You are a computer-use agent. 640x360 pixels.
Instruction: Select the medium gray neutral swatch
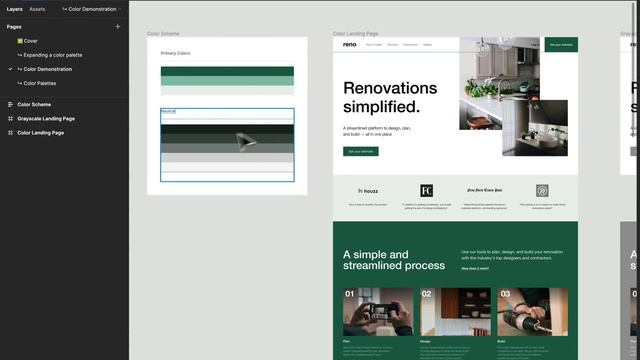(227, 148)
